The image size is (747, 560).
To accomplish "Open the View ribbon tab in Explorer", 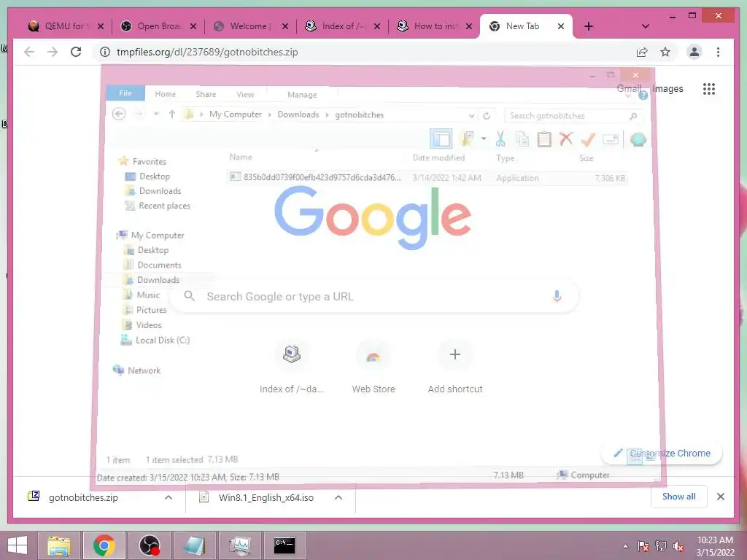I will (x=245, y=94).
